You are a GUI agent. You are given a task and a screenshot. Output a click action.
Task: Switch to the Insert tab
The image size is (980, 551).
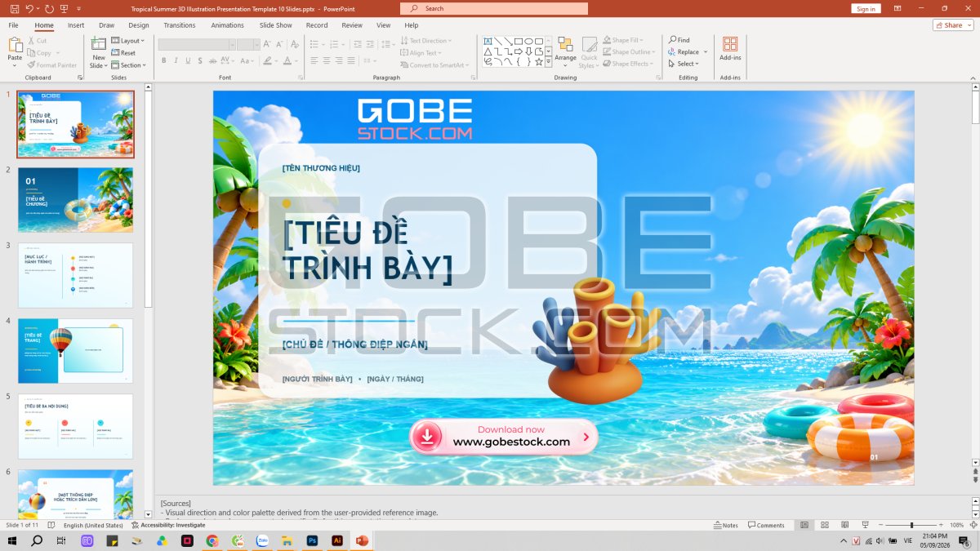pyautogui.click(x=76, y=25)
